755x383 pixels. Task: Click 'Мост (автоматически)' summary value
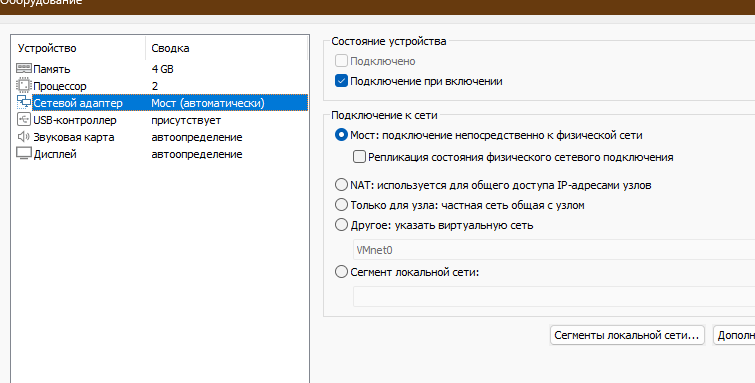pos(208,103)
